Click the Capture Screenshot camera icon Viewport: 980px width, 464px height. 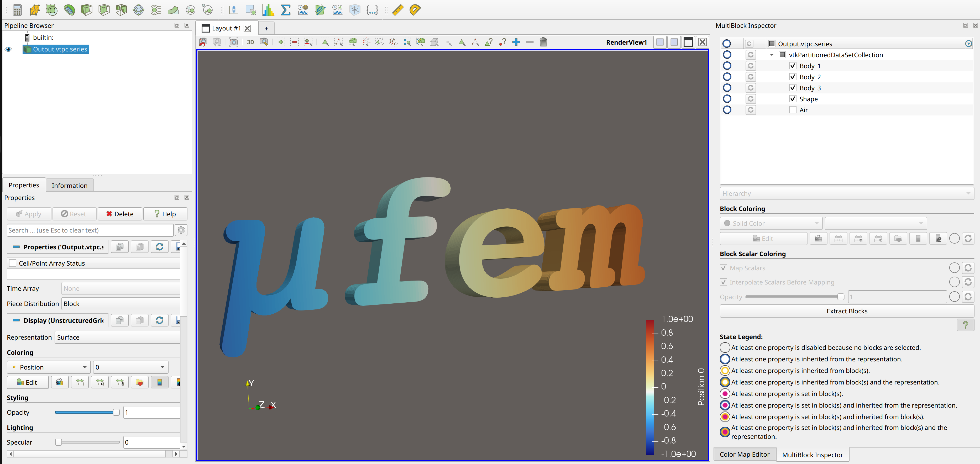(x=234, y=42)
